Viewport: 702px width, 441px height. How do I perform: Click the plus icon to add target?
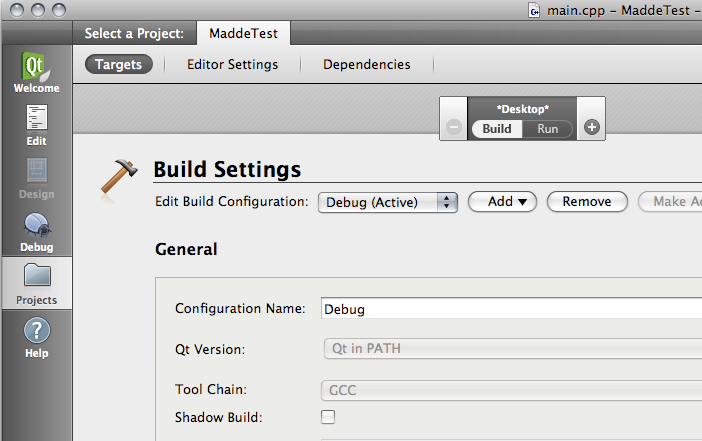pyautogui.click(x=591, y=128)
